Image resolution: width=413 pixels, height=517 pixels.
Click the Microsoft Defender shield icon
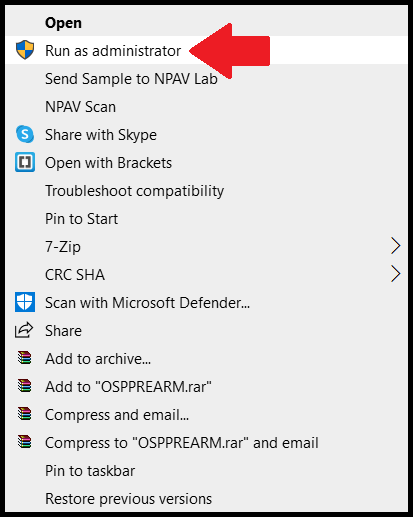pos(25,302)
